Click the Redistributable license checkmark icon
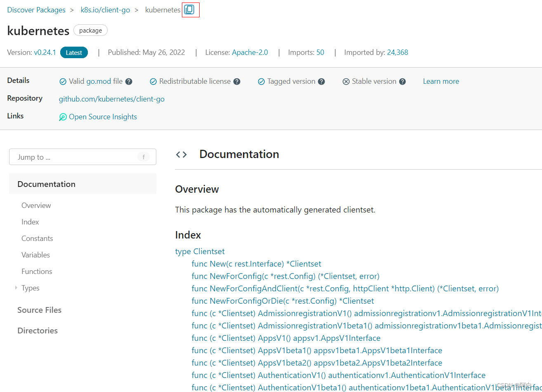 pos(153,82)
